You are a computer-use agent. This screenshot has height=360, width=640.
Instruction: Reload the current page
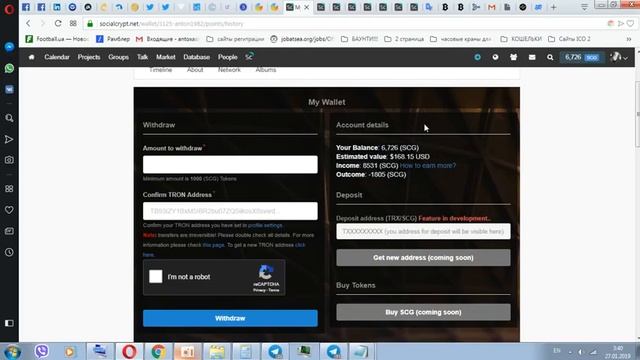pyautogui.click(x=58, y=24)
